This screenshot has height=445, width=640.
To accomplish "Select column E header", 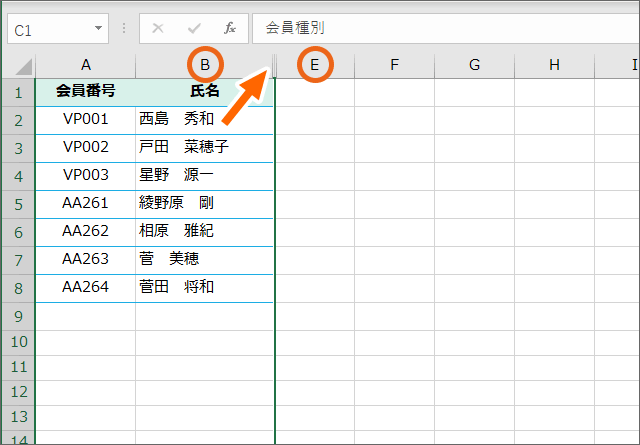I will click(315, 66).
